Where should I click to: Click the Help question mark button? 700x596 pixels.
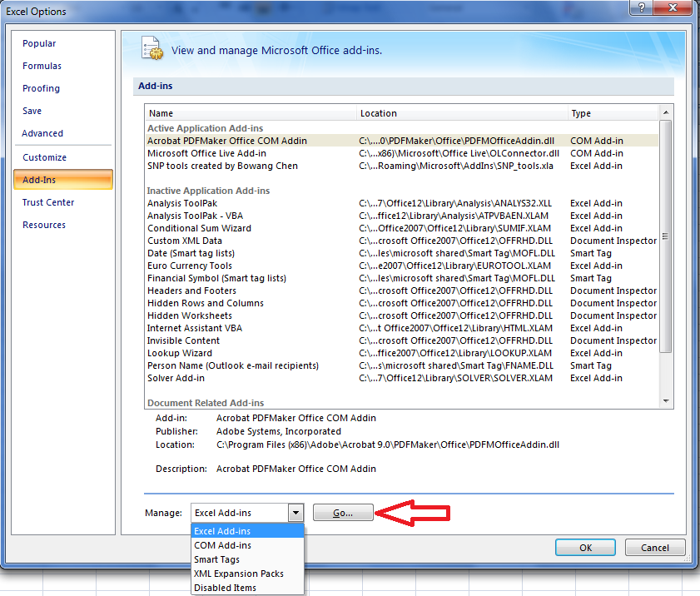[x=640, y=7]
